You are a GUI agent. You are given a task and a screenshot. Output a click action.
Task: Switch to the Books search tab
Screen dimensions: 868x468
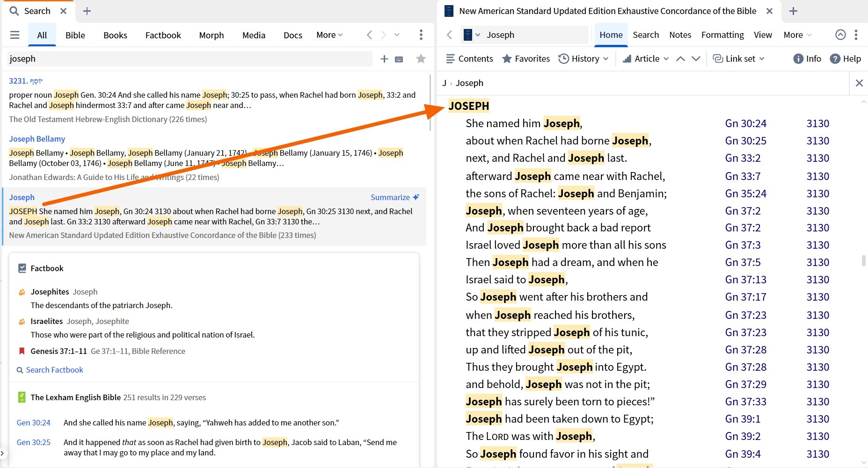115,35
